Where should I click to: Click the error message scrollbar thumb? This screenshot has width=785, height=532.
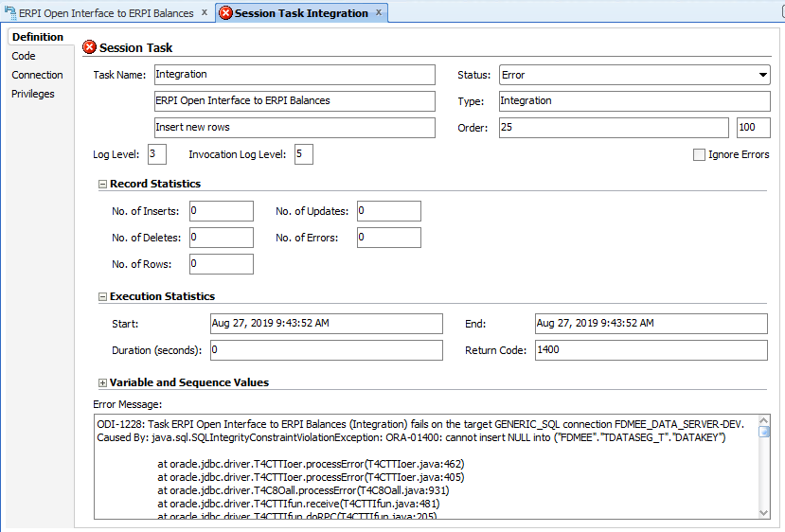pos(764,432)
